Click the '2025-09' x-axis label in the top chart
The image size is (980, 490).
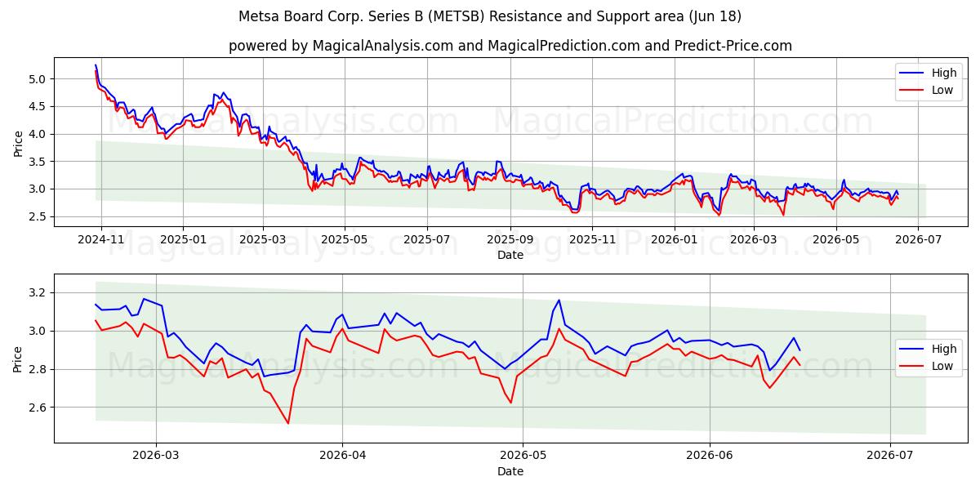(510, 239)
